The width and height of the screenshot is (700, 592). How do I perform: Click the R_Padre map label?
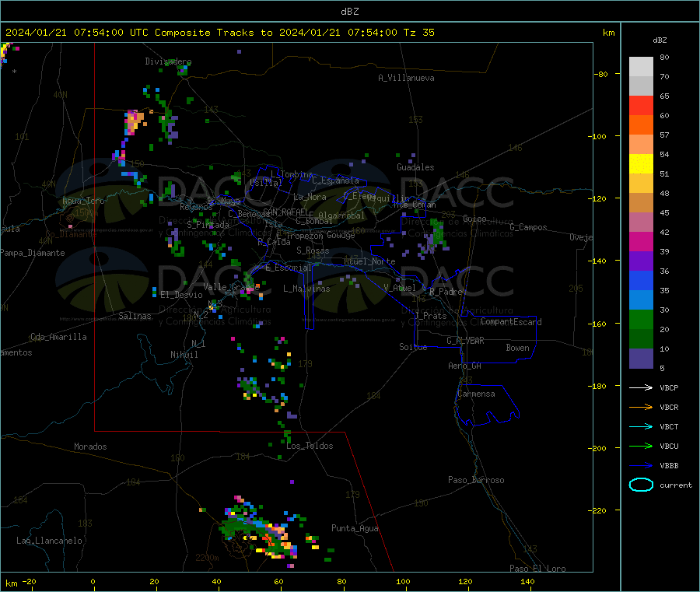click(446, 292)
